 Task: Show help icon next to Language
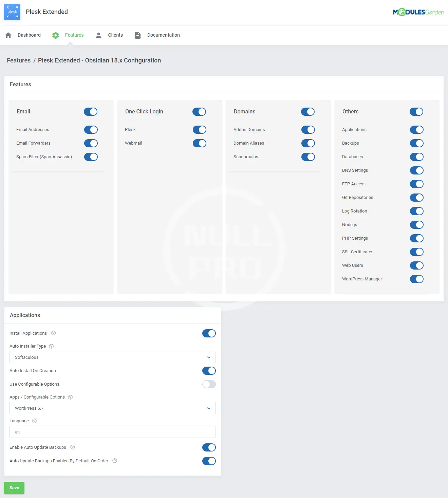(x=34, y=421)
